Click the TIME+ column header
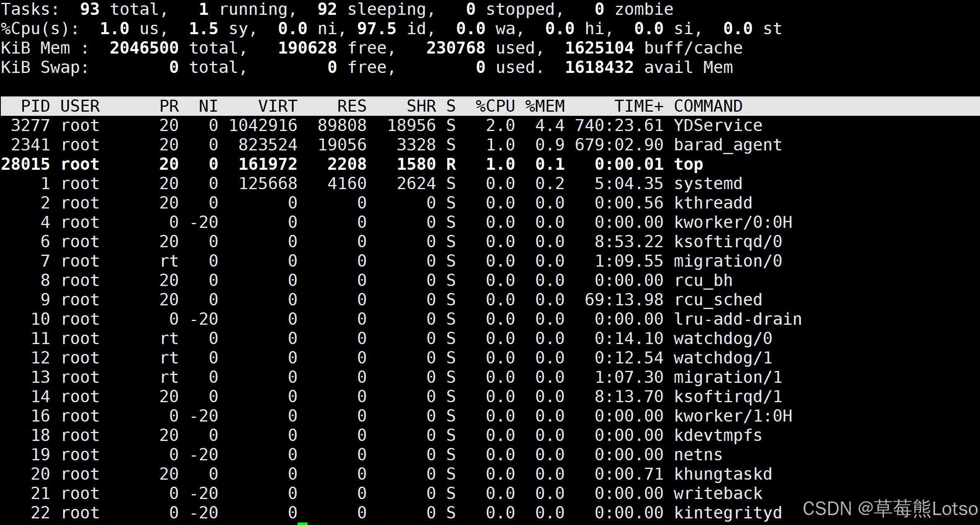The image size is (980, 525). [639, 106]
